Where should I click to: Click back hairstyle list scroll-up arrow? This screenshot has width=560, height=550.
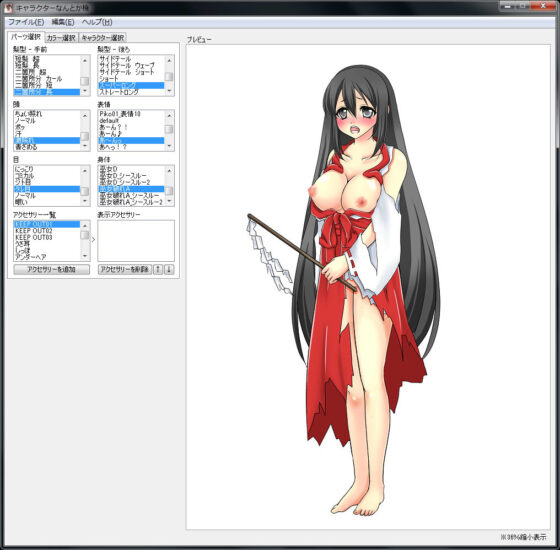[169, 61]
